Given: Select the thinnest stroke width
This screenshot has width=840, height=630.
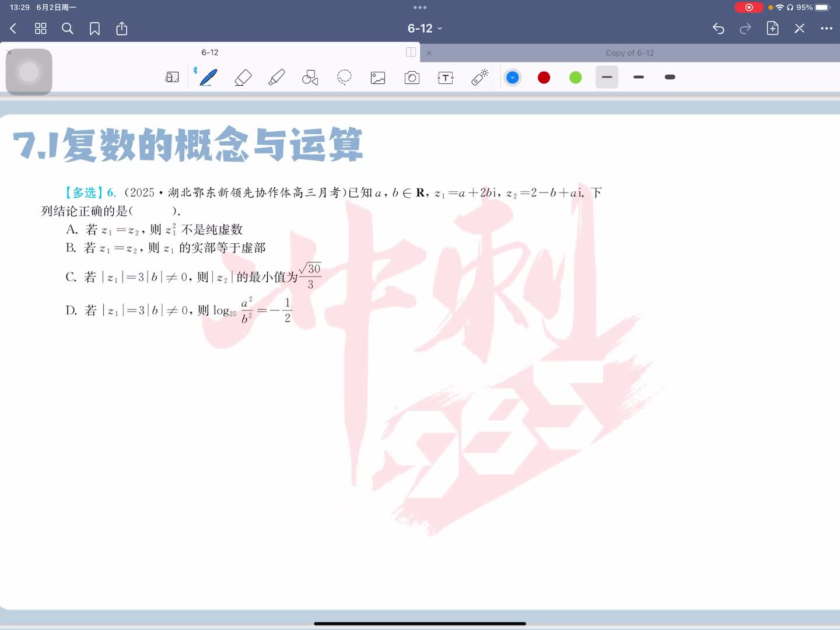Looking at the screenshot, I should (x=607, y=77).
